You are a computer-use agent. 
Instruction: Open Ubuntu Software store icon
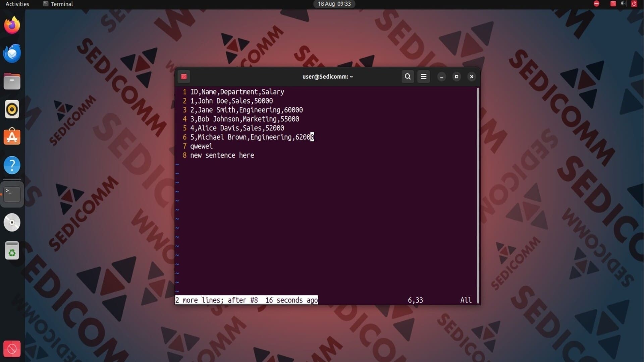(12, 137)
